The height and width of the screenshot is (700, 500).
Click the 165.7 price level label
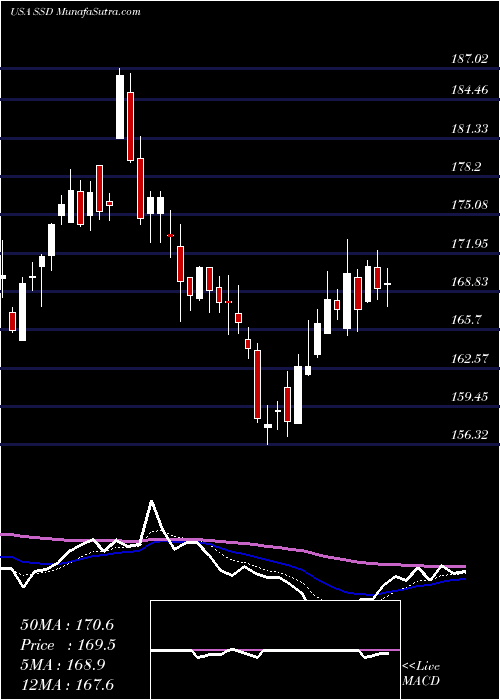pyautogui.click(x=467, y=320)
